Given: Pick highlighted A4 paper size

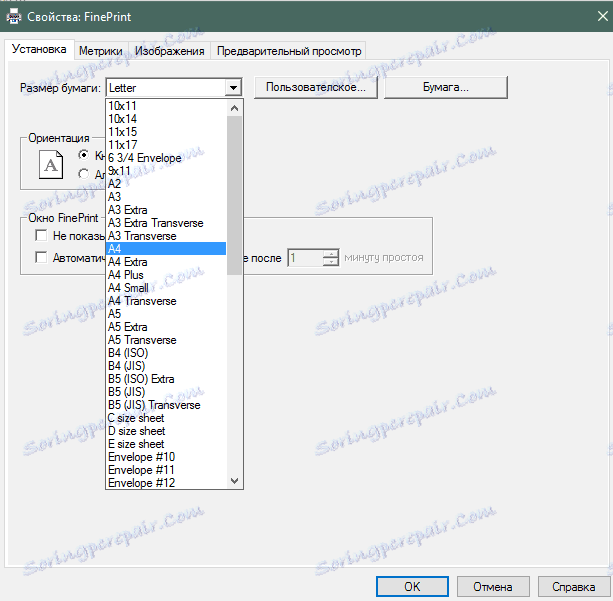Looking at the screenshot, I should 166,249.
